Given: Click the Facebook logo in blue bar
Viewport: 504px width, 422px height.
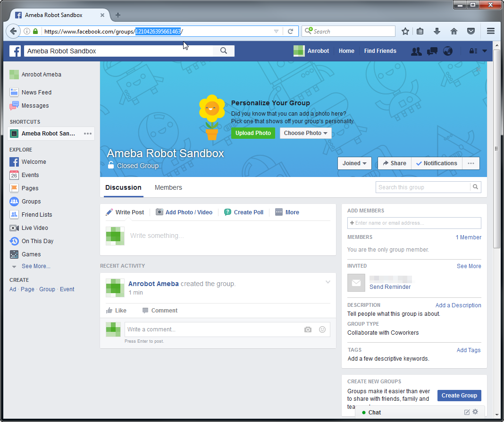Looking at the screenshot, I should (15, 51).
